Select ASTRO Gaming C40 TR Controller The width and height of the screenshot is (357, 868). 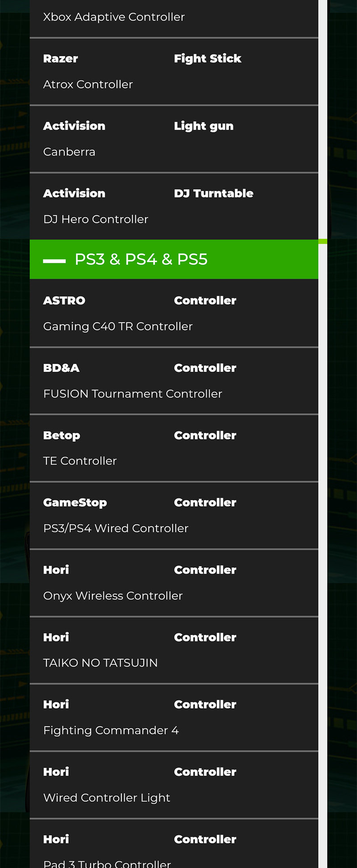[118, 326]
